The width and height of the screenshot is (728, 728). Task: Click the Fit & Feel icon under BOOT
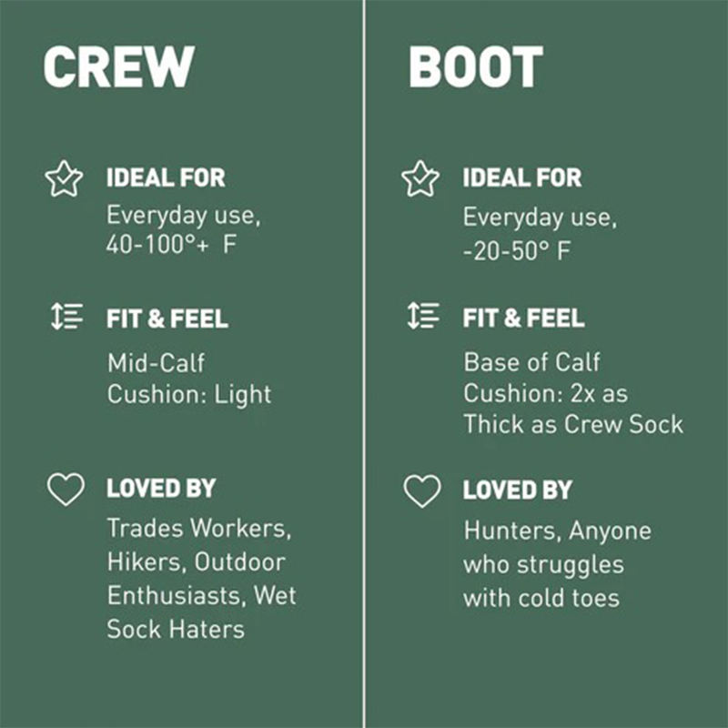423,317
